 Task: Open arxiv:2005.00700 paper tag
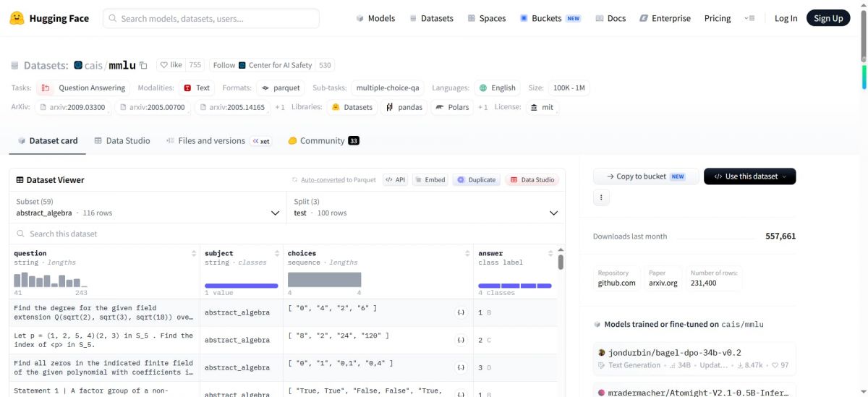153,107
